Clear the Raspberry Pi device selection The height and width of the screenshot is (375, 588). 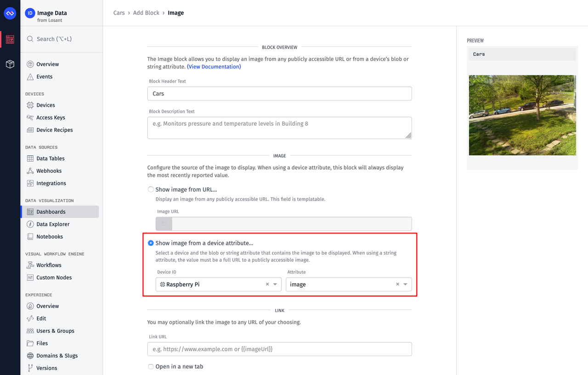(x=267, y=284)
